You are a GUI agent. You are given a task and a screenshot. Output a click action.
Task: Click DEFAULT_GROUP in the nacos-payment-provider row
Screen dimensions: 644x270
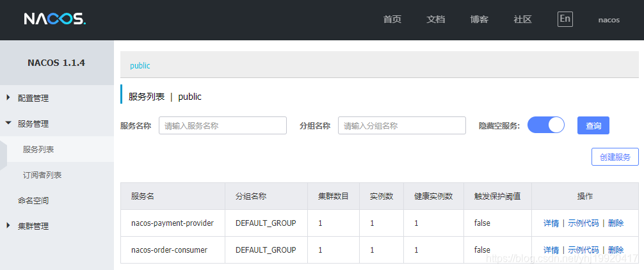266,223
